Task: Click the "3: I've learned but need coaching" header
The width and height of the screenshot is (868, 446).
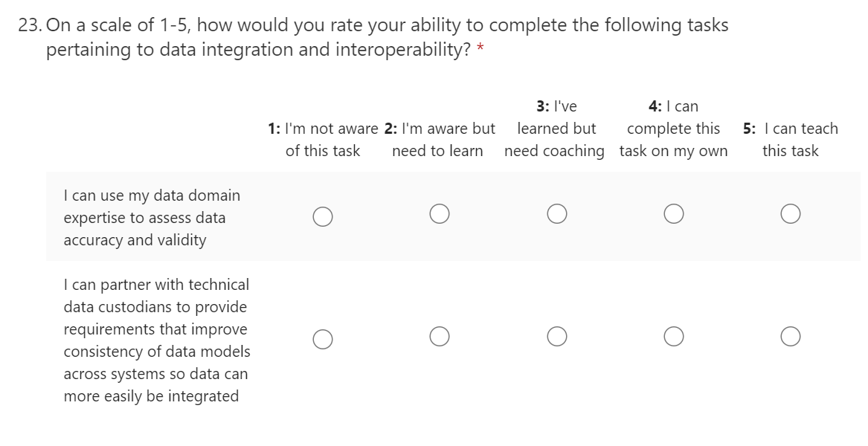Action: tap(555, 129)
